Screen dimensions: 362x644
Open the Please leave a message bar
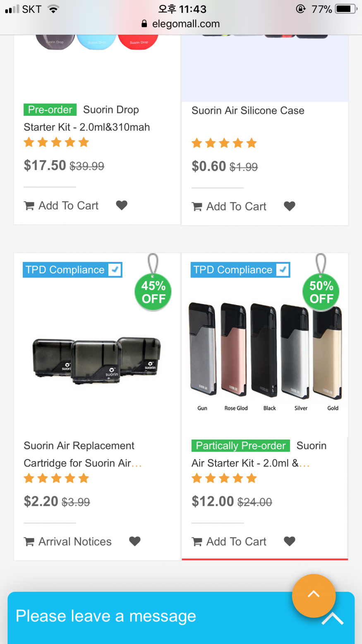(106, 616)
